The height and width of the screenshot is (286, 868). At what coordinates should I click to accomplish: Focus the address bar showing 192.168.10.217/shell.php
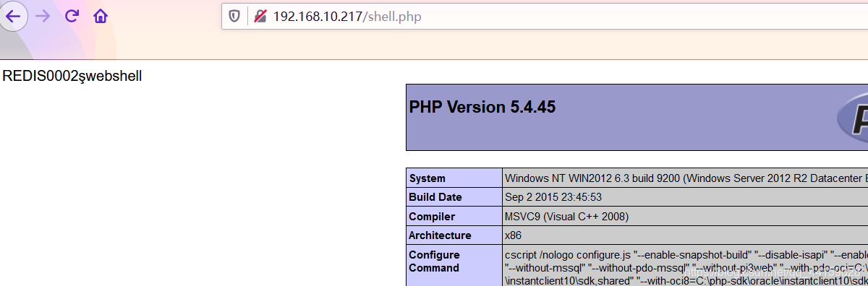[x=544, y=16]
